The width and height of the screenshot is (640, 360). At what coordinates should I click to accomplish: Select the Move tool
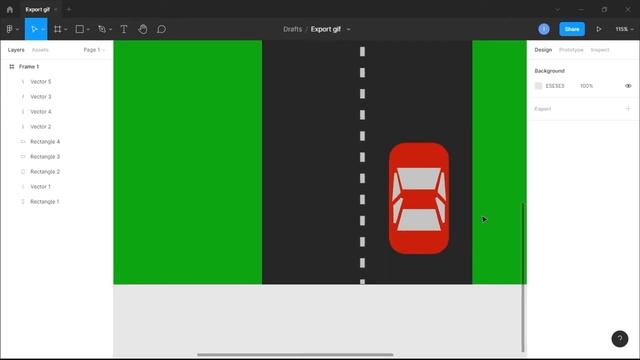[x=34, y=29]
